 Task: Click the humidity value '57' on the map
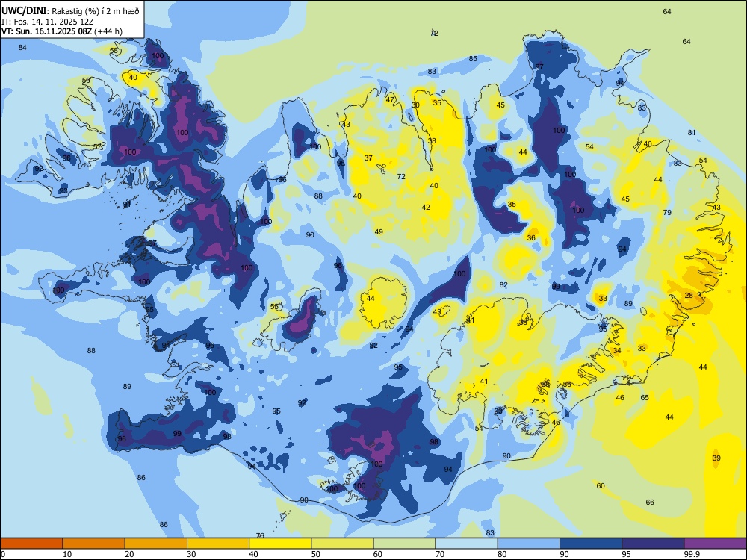pyautogui.click(x=97, y=146)
